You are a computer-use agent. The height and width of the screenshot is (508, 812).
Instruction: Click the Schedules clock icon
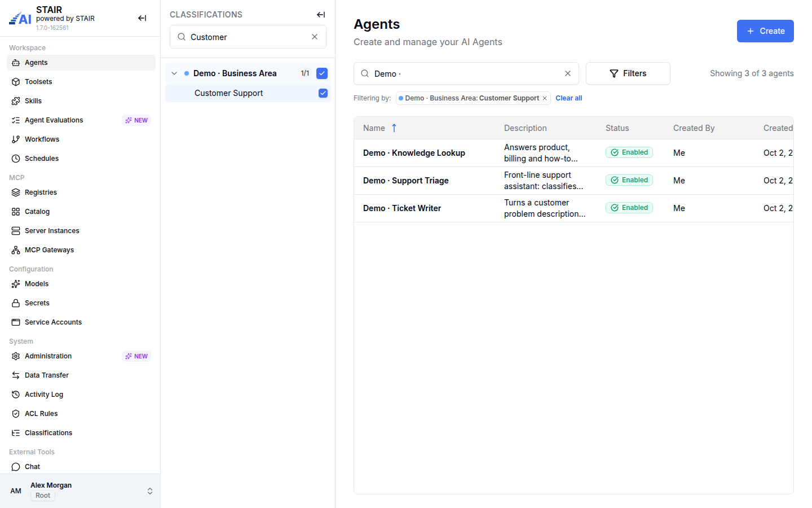point(16,159)
